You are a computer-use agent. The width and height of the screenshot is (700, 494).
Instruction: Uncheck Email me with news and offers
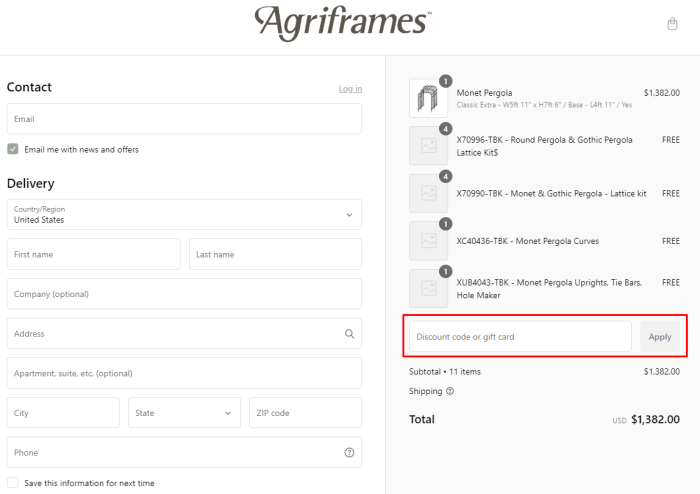pyautogui.click(x=13, y=149)
